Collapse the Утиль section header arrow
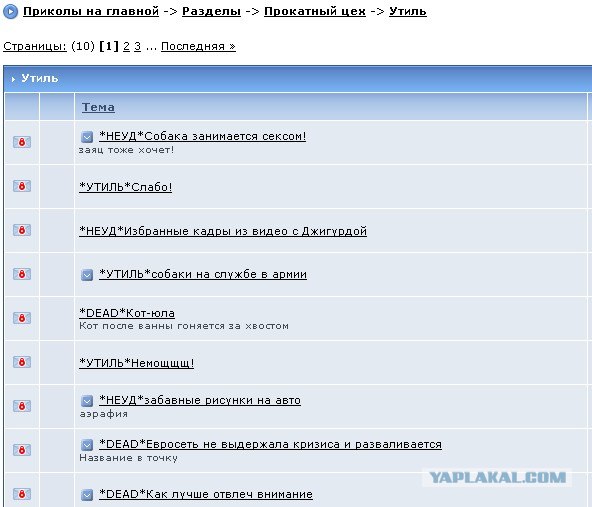The height and width of the screenshot is (507, 592). click(x=13, y=79)
